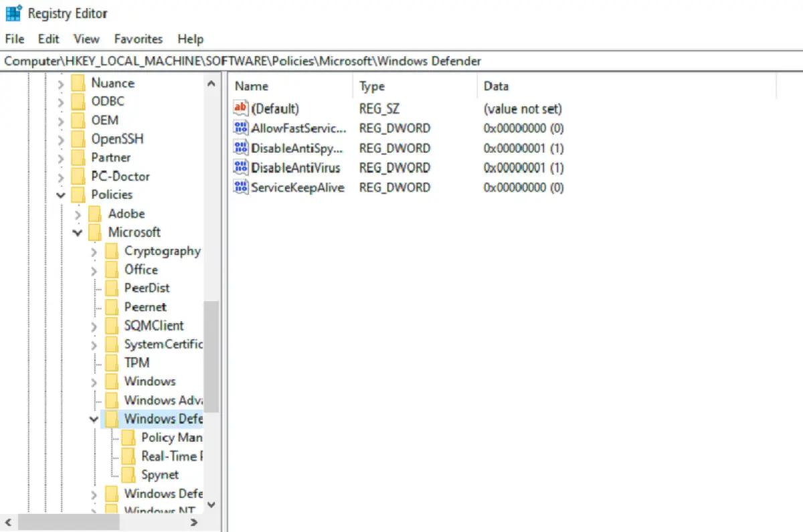This screenshot has height=532, width=803.
Task: Select the OEM folder icon
Action: (79, 120)
